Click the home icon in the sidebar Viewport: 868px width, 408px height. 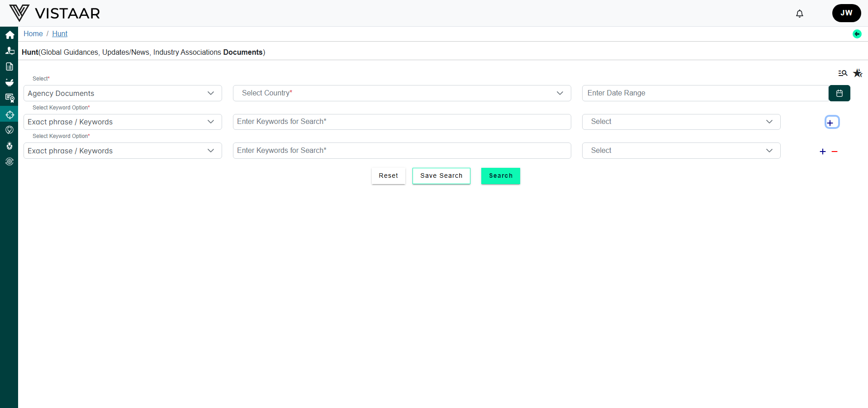(9, 35)
